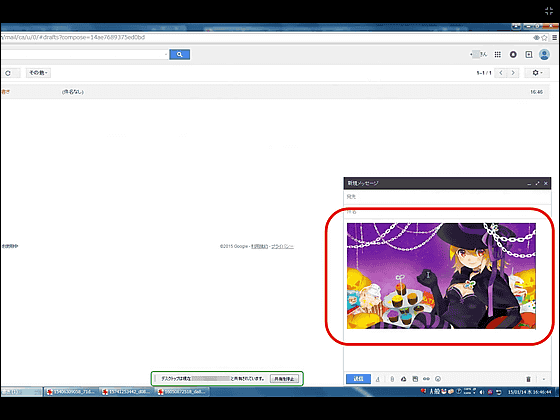Click the share box icon beside the avatar

529,54
